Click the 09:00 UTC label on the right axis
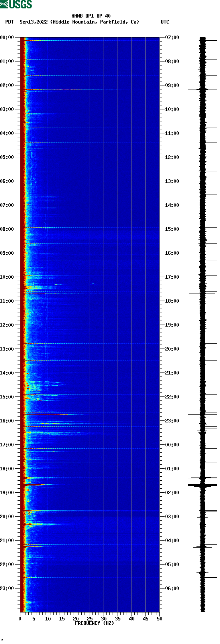The width and height of the screenshot is (220, 644). click(172, 85)
